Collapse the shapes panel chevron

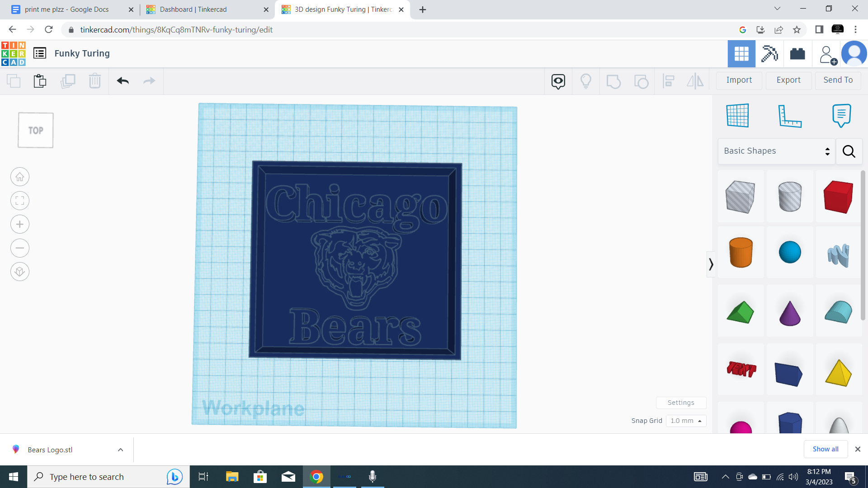(711, 264)
